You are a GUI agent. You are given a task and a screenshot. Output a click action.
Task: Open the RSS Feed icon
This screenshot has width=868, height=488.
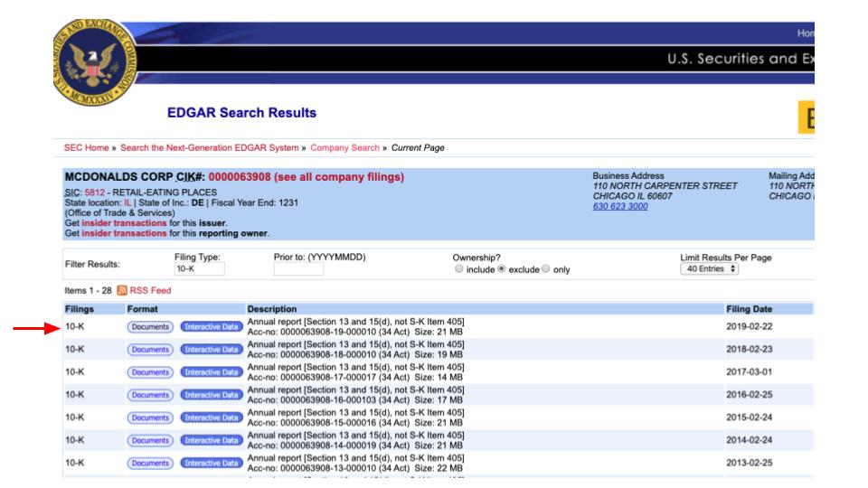click(x=122, y=290)
